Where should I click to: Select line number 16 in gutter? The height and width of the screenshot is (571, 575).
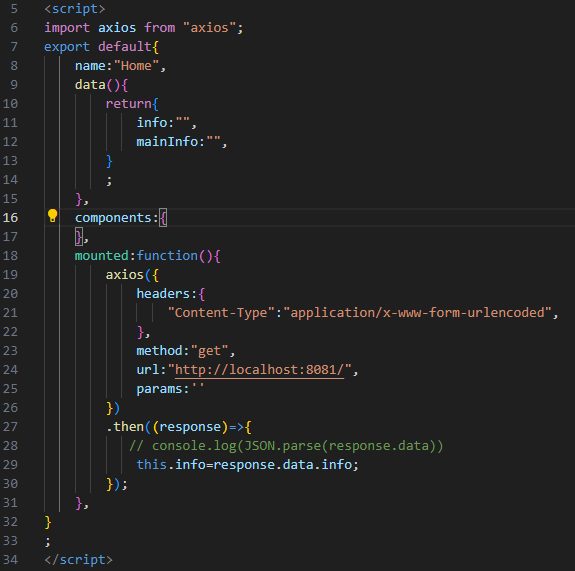pyautogui.click(x=10, y=218)
